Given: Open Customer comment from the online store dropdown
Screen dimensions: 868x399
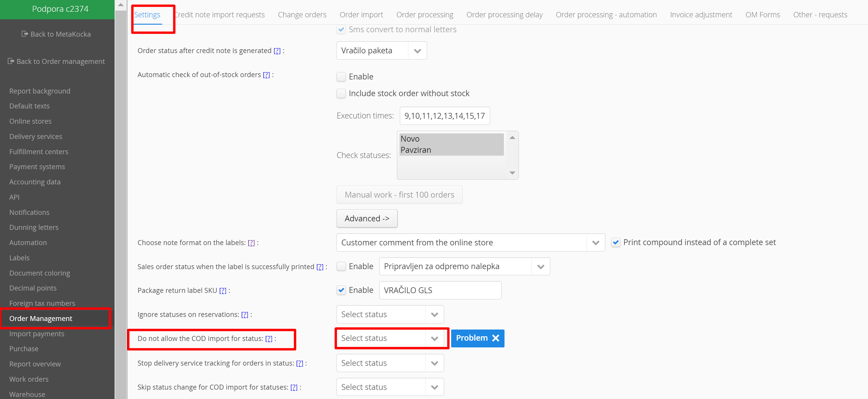Looking at the screenshot, I should 595,243.
